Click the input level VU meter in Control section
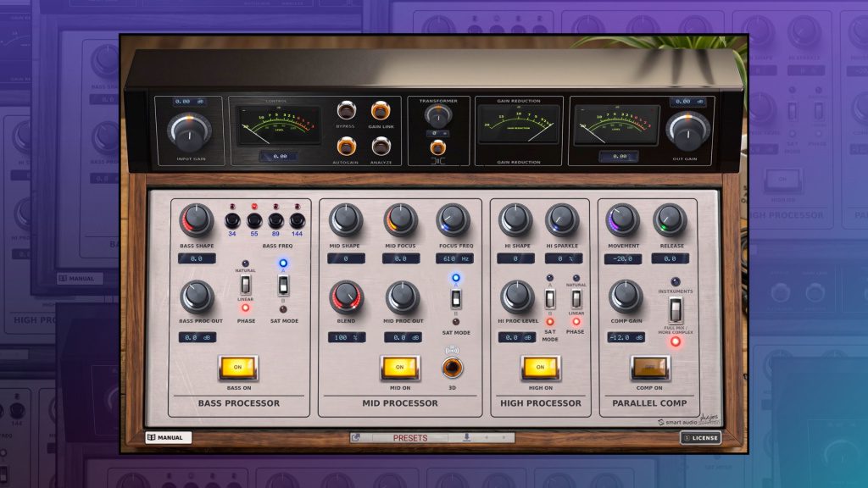The width and height of the screenshot is (868, 488). click(278, 126)
